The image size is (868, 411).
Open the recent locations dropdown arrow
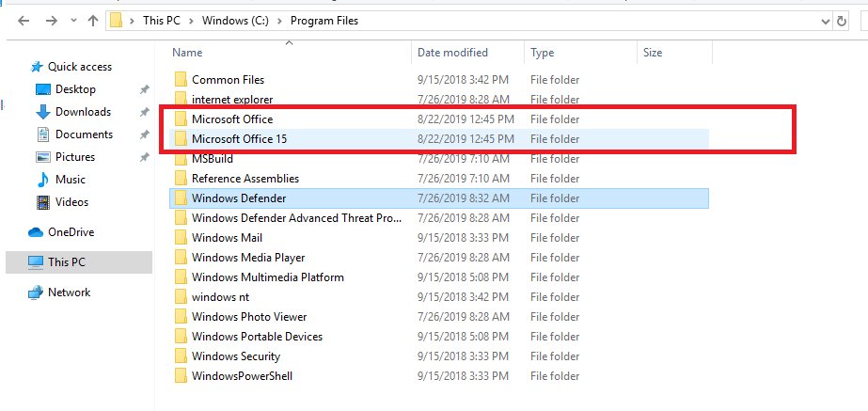point(73,21)
